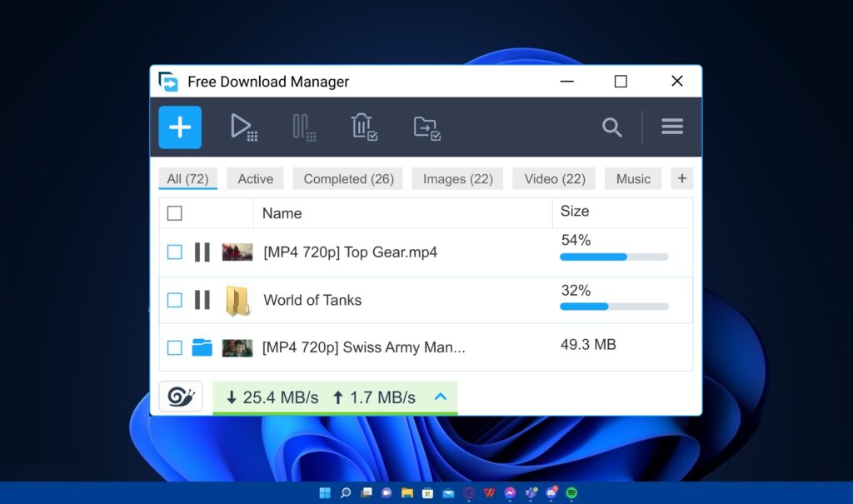Open folder for the Swiss Army Man download
Image resolution: width=853 pixels, height=504 pixels.
coord(202,347)
